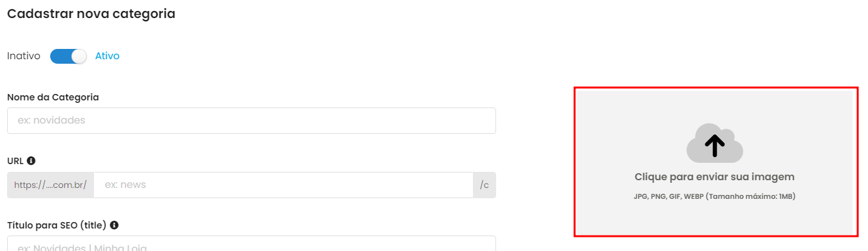Click the 'Cadastrar nova categoria' heading
The height and width of the screenshot is (251, 868).
tap(91, 14)
